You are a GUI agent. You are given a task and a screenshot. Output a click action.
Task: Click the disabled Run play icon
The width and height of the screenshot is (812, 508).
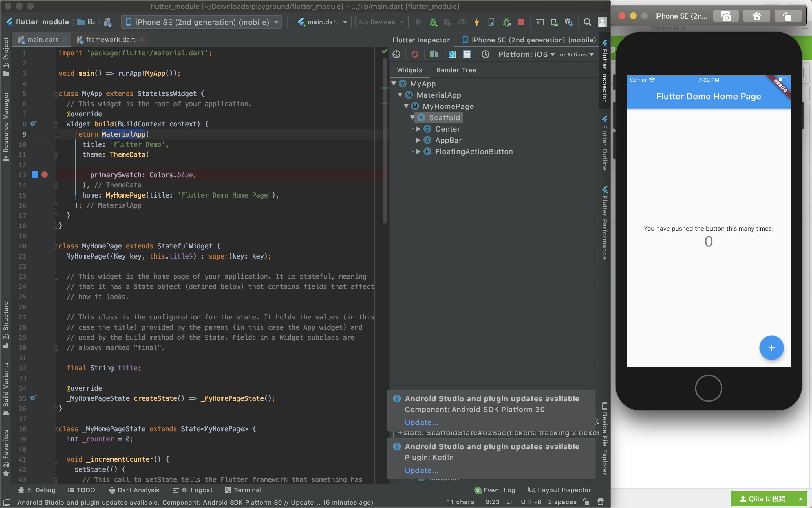(418, 22)
